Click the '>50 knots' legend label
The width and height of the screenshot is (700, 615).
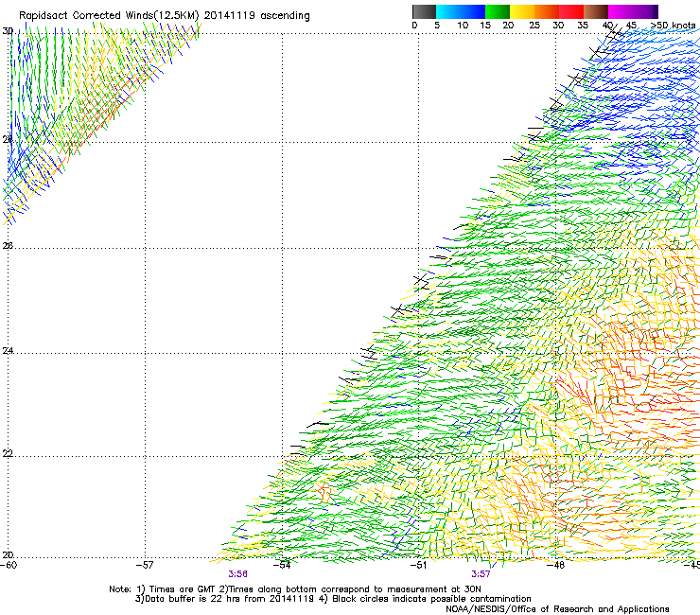673,25
